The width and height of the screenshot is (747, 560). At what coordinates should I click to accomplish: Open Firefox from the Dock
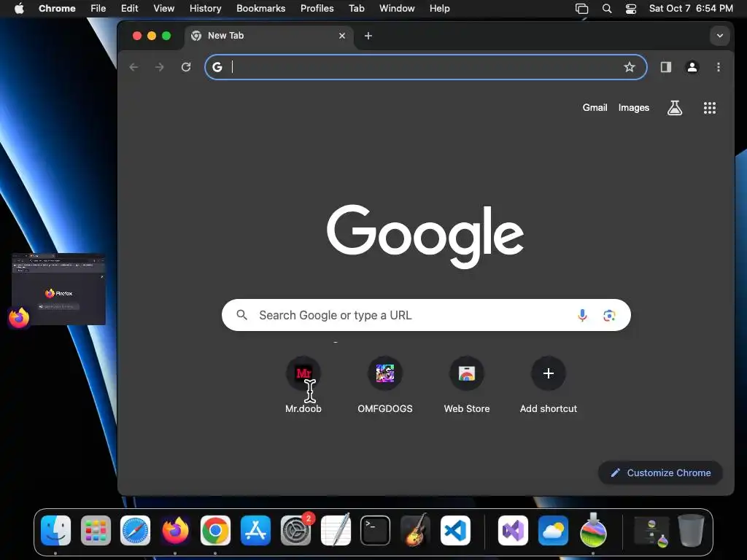coord(175,530)
